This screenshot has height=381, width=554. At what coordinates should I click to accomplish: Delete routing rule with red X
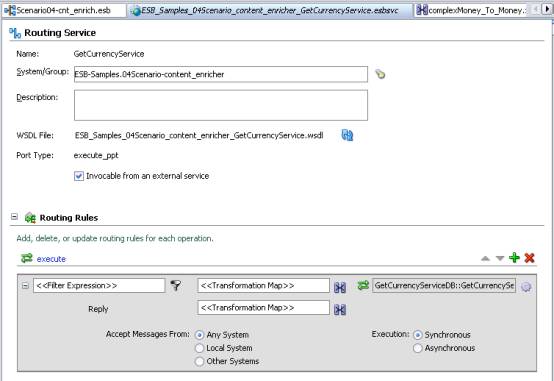pos(529,258)
